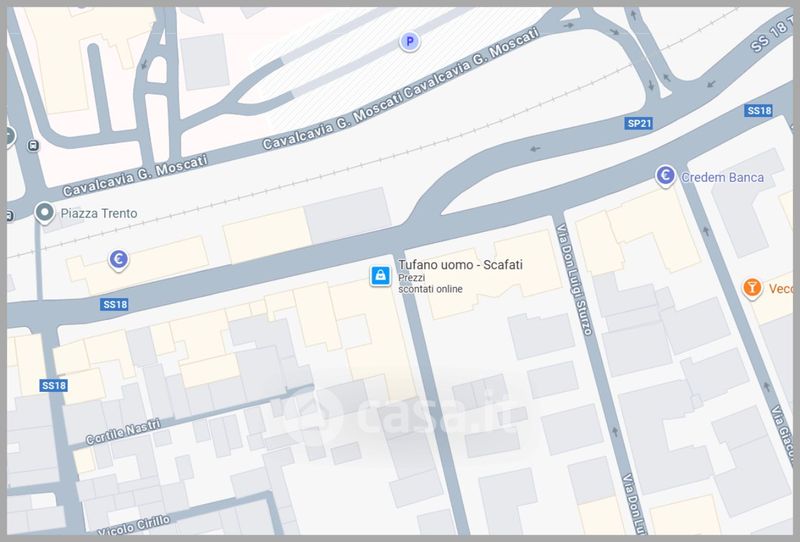The width and height of the screenshot is (800, 542).
Task: Click the Credem Banca euro marker
Action: (665, 177)
